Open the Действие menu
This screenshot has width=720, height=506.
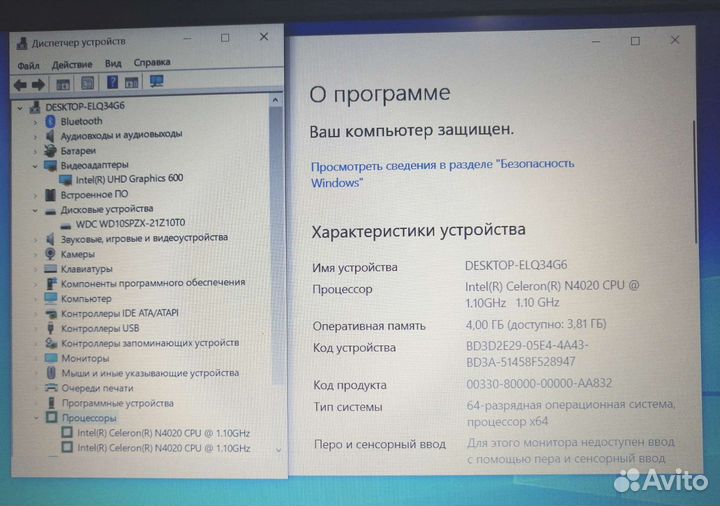(72, 65)
